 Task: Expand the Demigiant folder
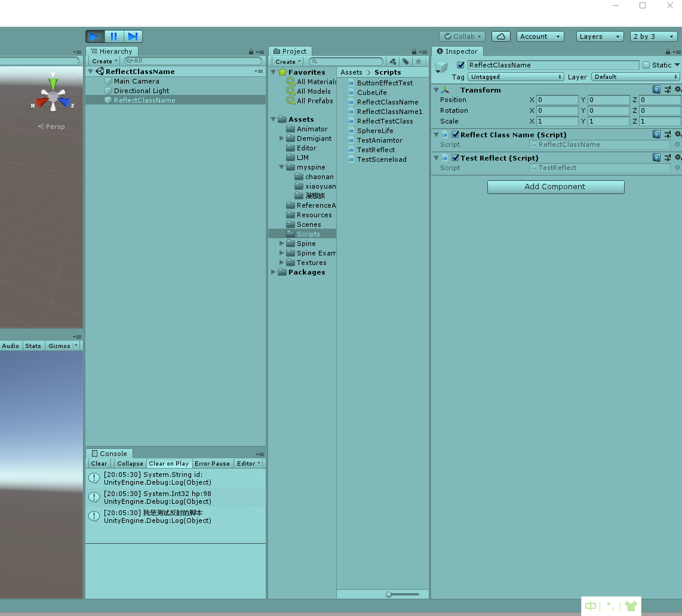tap(281, 138)
